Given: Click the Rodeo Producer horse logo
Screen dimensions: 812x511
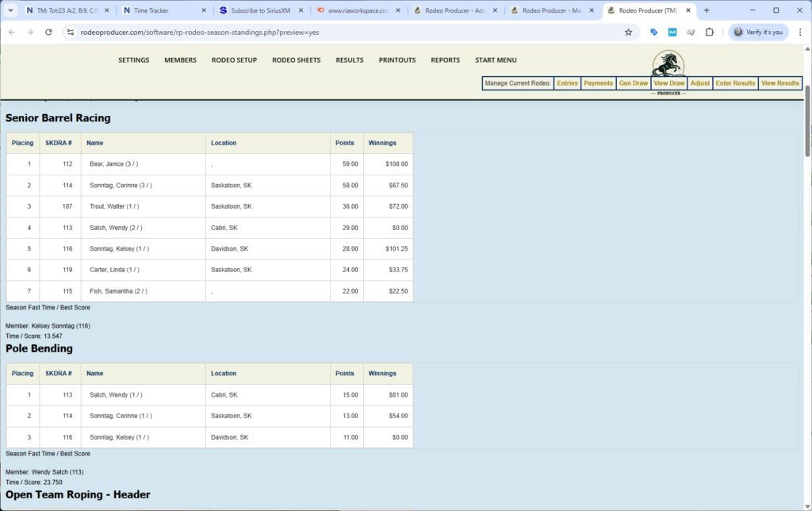Looking at the screenshot, I should (668, 63).
